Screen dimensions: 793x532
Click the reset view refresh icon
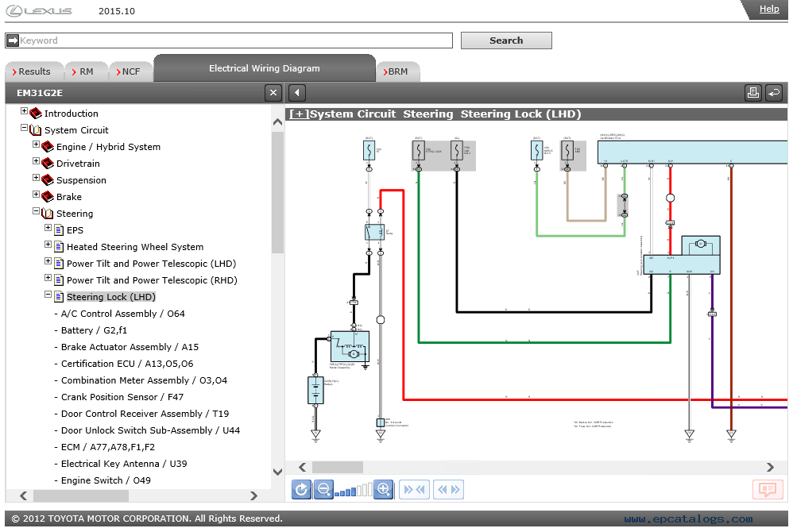tap(301, 489)
